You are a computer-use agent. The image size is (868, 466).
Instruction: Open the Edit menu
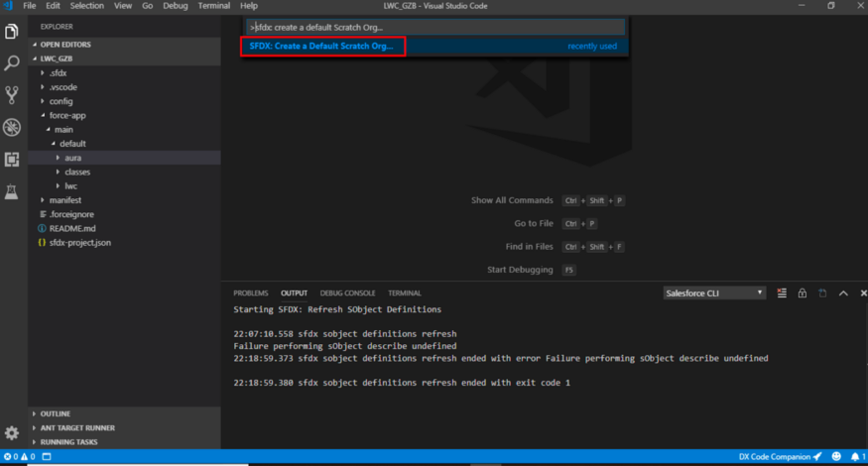tap(53, 6)
